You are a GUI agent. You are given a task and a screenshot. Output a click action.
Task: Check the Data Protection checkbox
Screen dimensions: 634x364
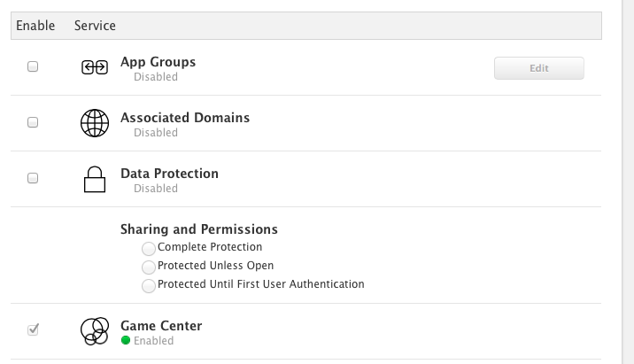coord(33,178)
